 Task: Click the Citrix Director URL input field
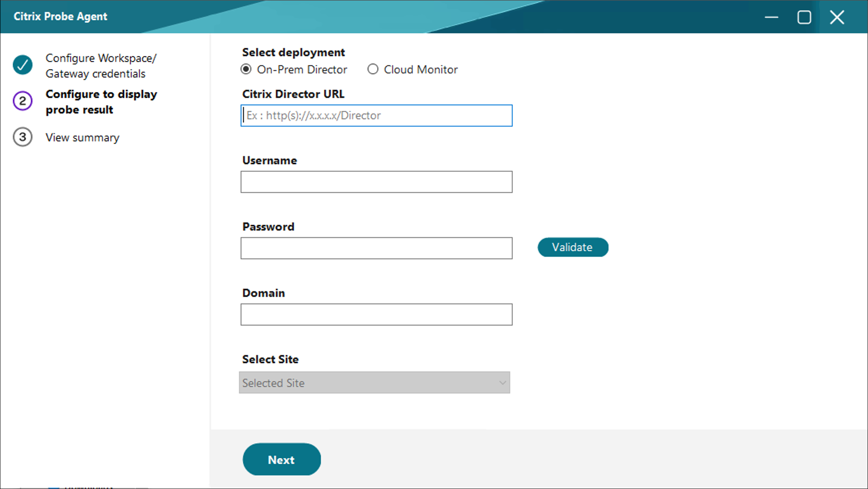pyautogui.click(x=376, y=115)
